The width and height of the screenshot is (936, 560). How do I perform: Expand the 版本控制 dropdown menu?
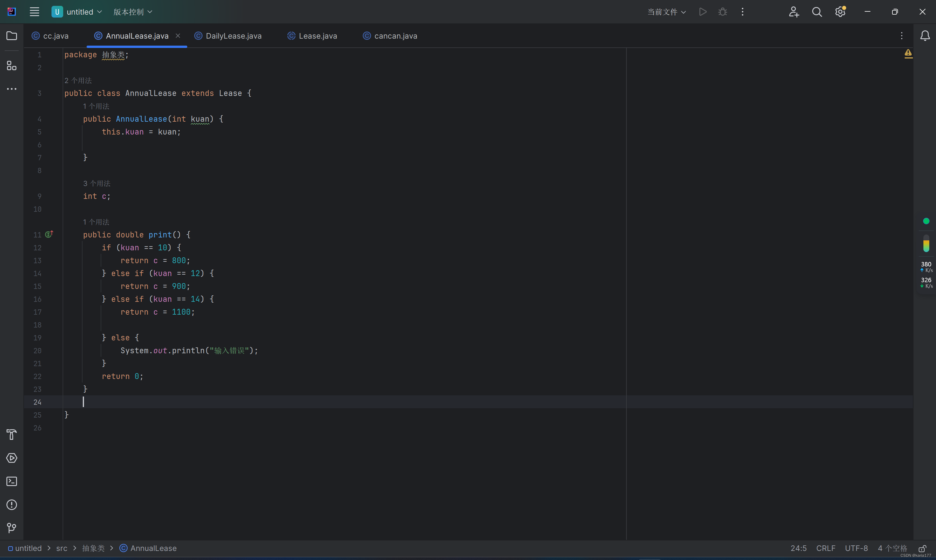(133, 12)
